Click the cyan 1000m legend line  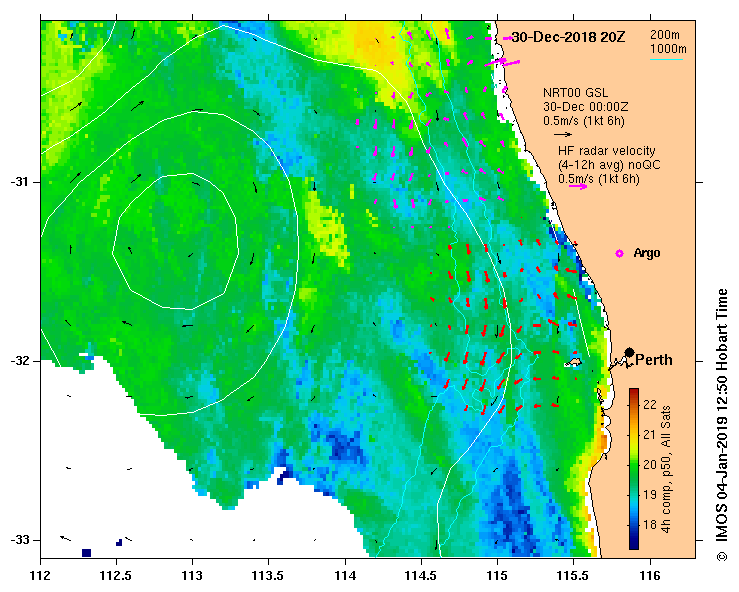[x=666, y=59]
